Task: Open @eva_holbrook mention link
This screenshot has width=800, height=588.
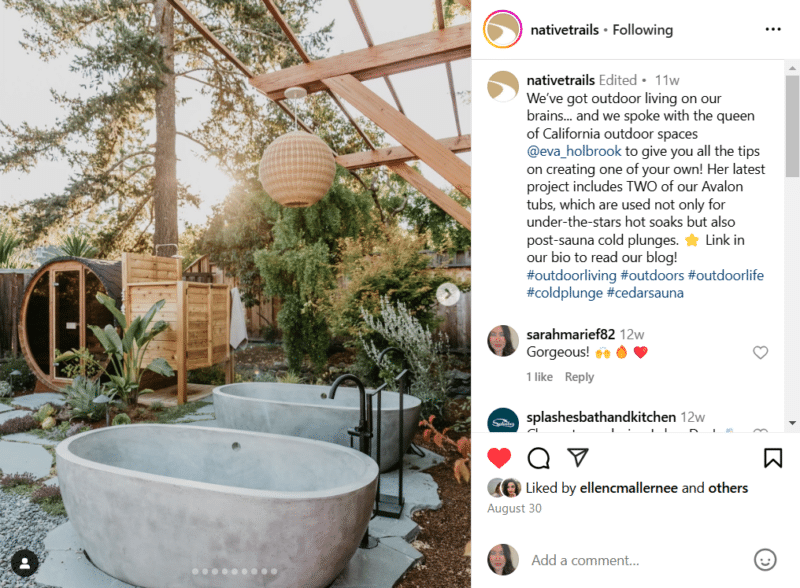Action: (574, 151)
